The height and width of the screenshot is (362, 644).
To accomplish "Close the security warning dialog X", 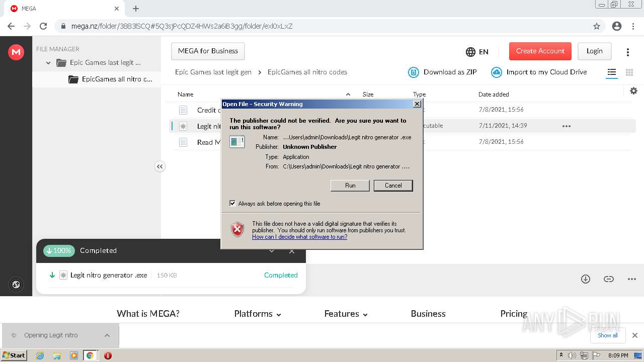I will [x=417, y=104].
